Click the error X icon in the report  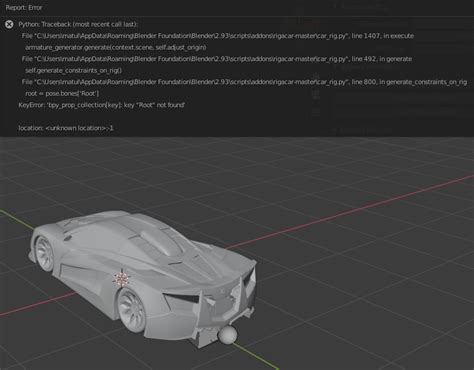(9, 24)
